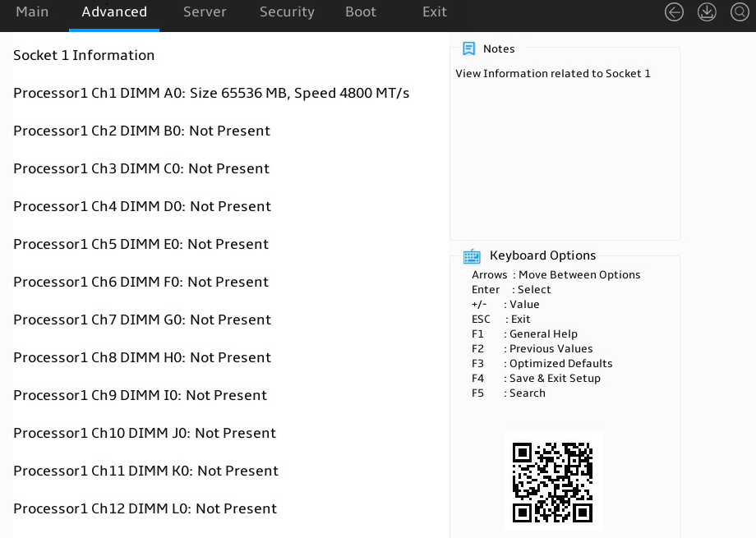
Task: Select Processor1 Ch2 DIMM B0 row
Action: [x=141, y=131]
